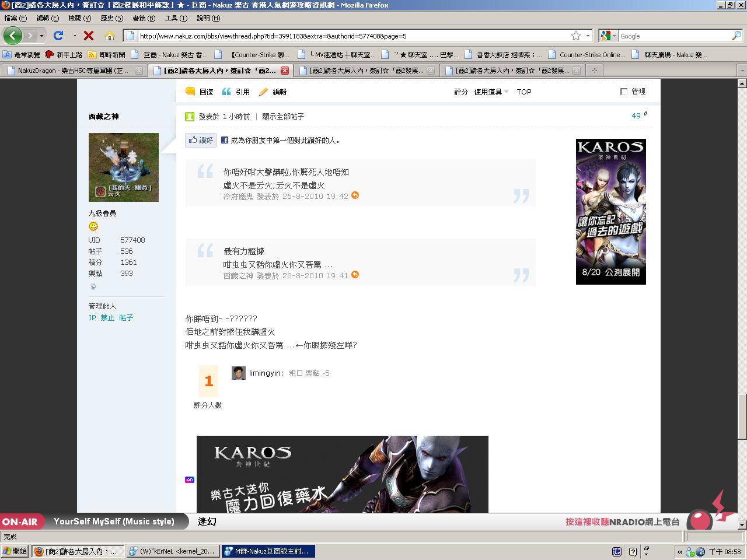Open the 新手上路 bookmark
This screenshot has width=747, height=560.
(x=64, y=55)
